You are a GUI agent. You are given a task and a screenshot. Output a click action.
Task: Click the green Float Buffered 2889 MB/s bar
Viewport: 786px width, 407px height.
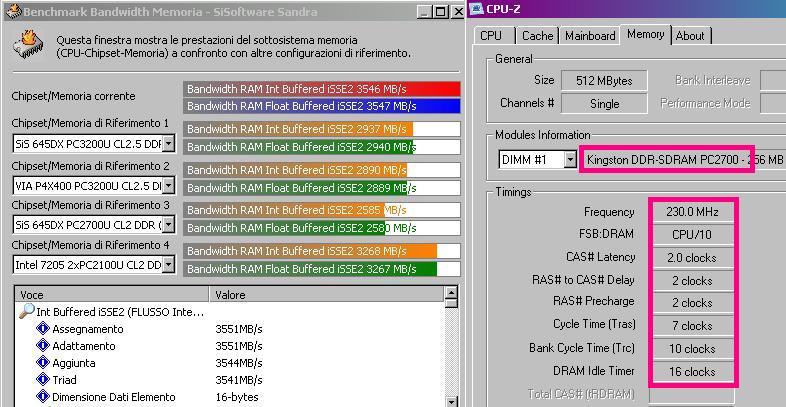[x=321, y=188]
